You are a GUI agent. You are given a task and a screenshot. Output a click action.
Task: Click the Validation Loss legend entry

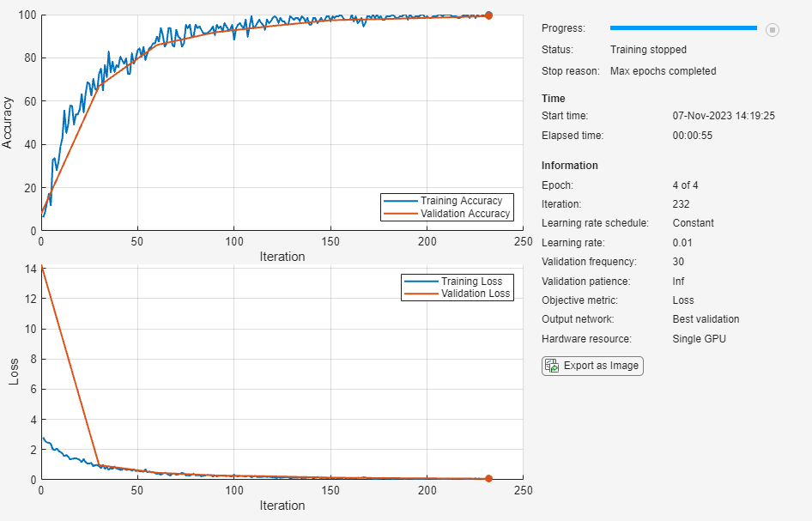[475, 294]
